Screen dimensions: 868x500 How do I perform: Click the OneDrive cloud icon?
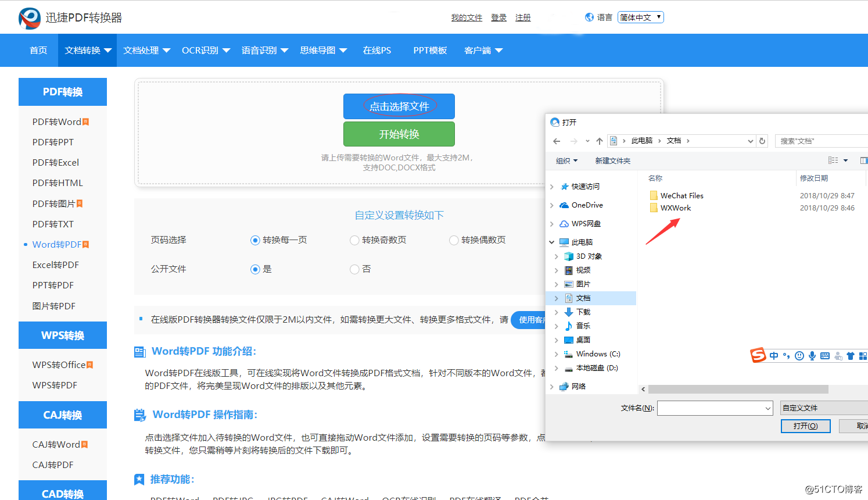(x=564, y=205)
